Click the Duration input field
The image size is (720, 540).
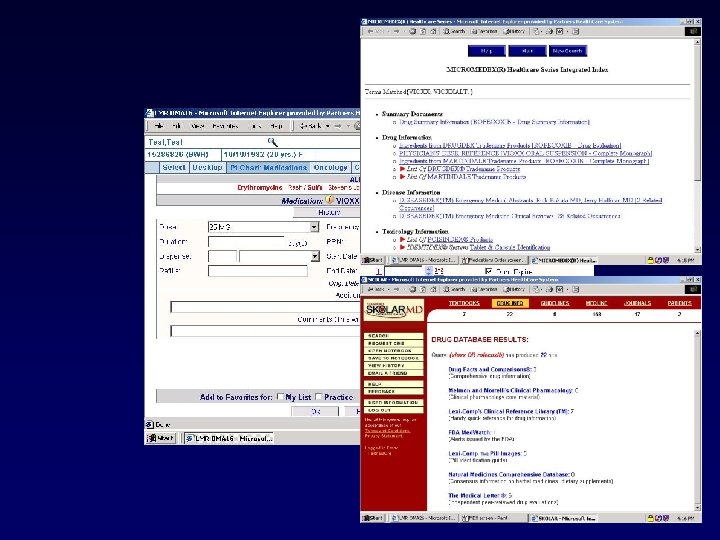(246, 242)
